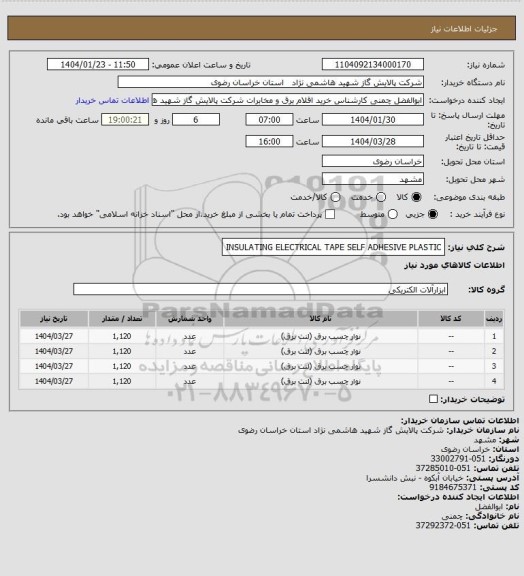The image size is (524, 576).
Task: Open the اطلاعات تماس خریدار link
Action: click(112, 100)
